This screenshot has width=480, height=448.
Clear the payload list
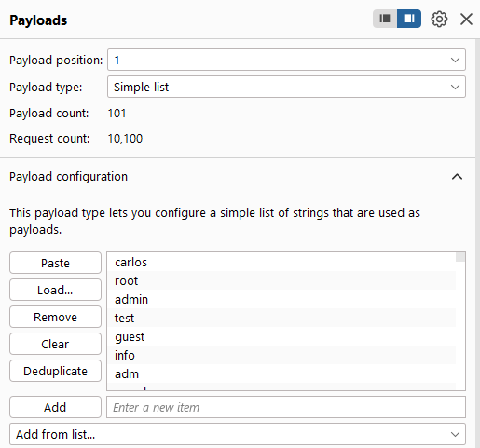pos(55,344)
